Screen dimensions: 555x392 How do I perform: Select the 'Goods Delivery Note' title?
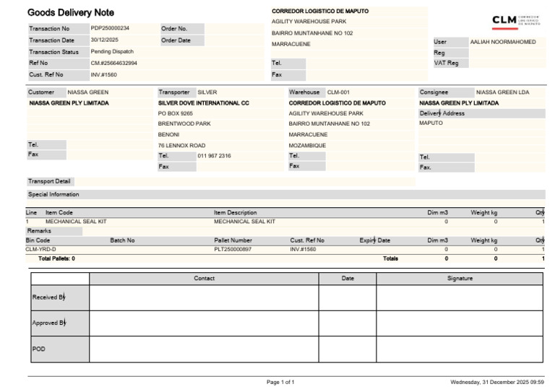(71, 13)
